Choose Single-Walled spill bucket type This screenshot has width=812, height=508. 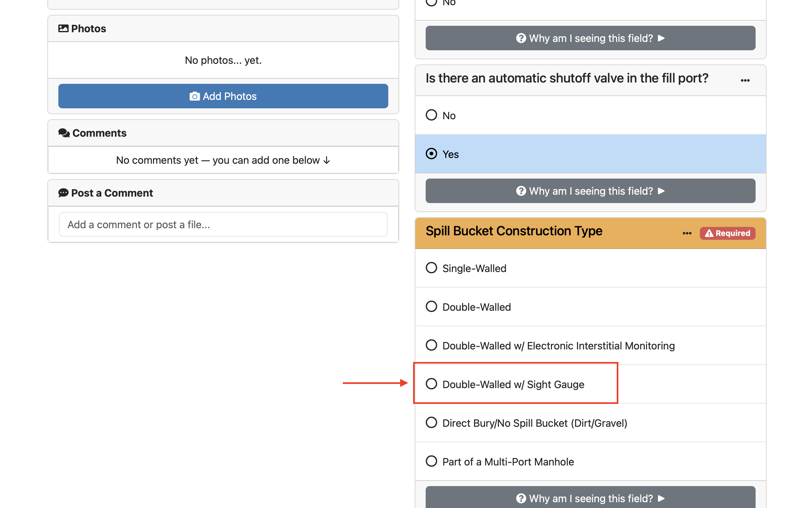pos(431,268)
